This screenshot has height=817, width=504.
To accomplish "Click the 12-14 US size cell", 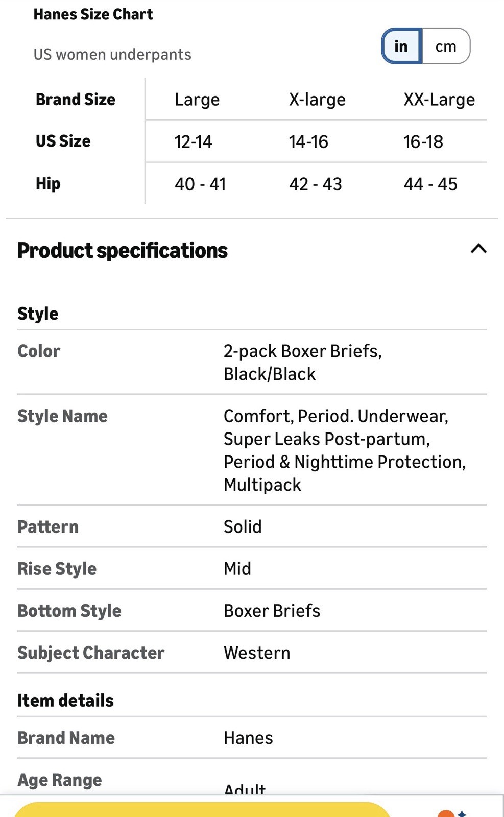I will point(193,142).
